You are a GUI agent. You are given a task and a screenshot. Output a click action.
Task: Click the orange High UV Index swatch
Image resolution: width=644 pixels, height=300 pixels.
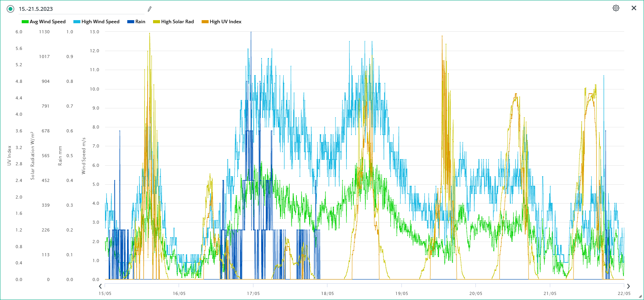205,22
